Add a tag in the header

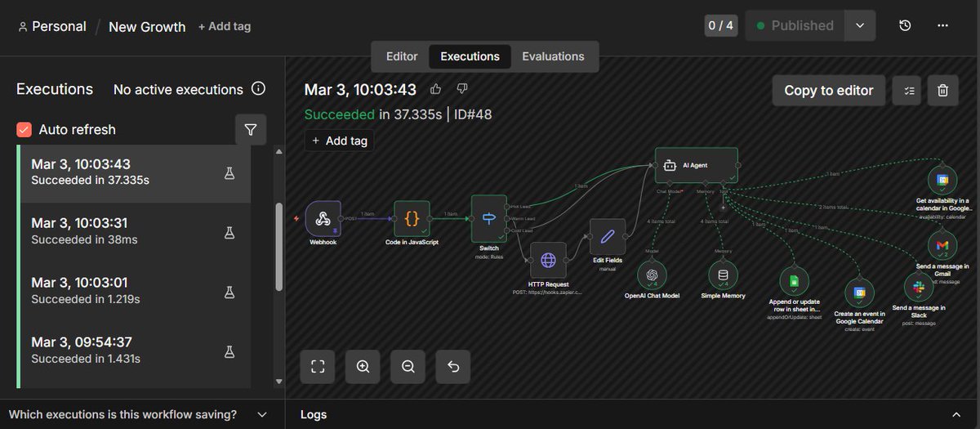225,26
